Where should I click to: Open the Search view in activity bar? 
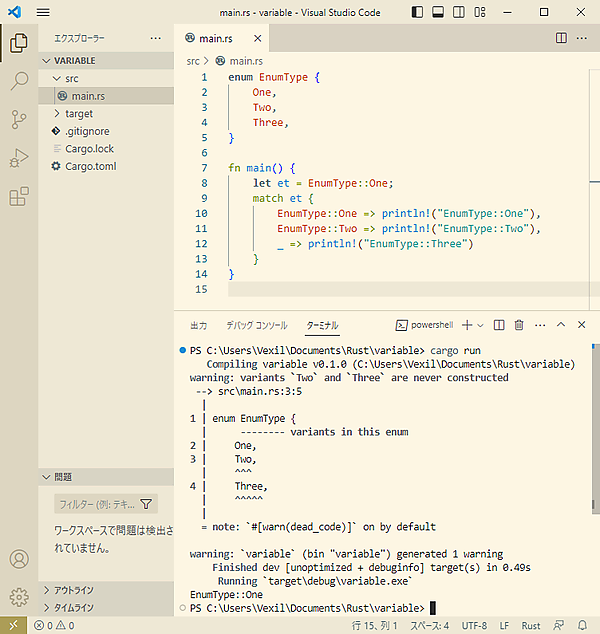point(18,81)
